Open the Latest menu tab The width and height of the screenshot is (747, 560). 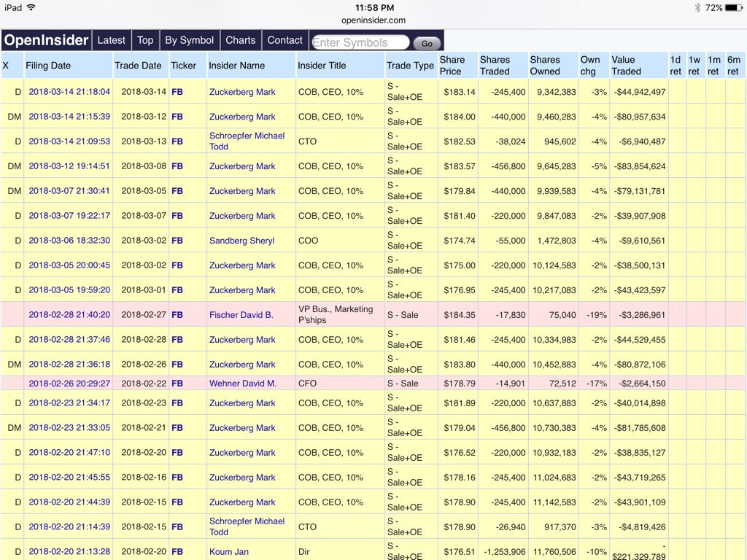tap(111, 41)
